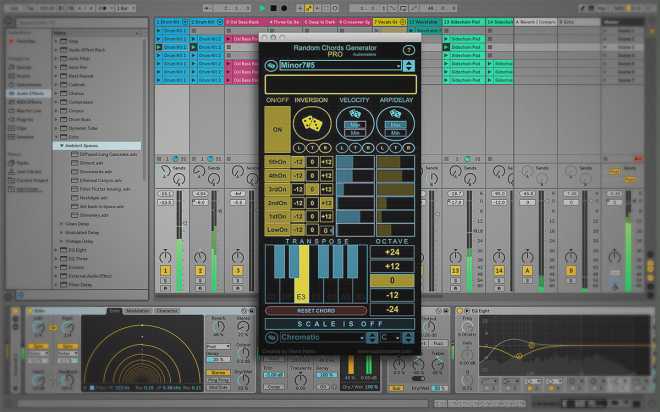Adjust the LowOn yellow arp/delay slider
Image resolution: width=660 pixels, height=412 pixels.
395,230
